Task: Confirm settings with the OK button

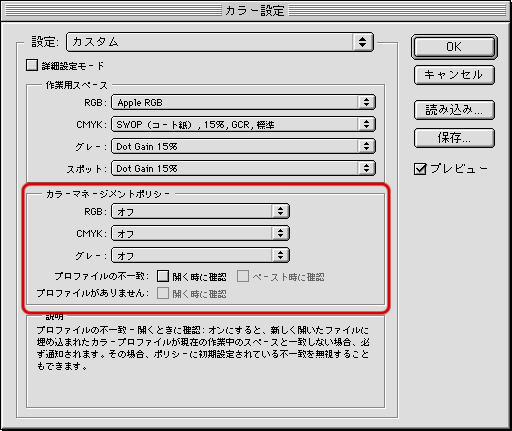Action: 454,47
